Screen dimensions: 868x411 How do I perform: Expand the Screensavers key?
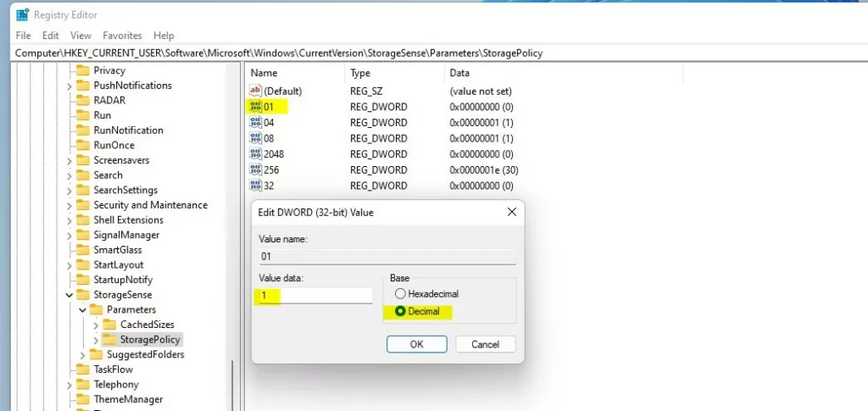pos(70,160)
